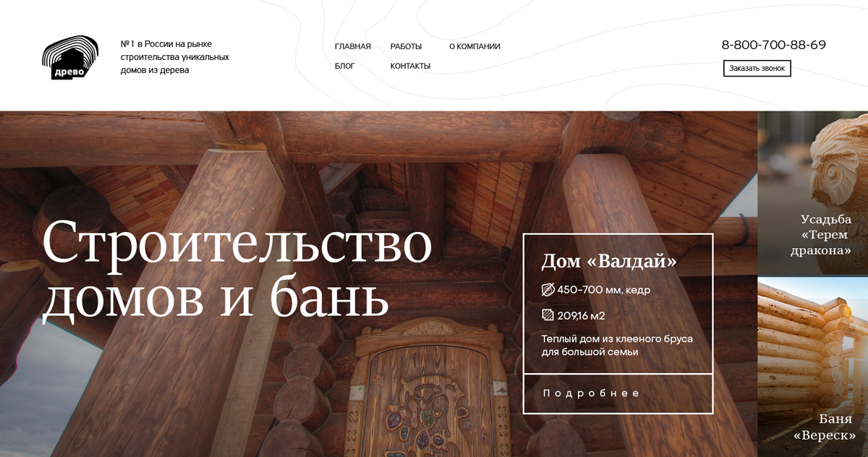Click the Теплый дом из клееного бруса description
Screen dimensions: 868x457
[616, 345]
